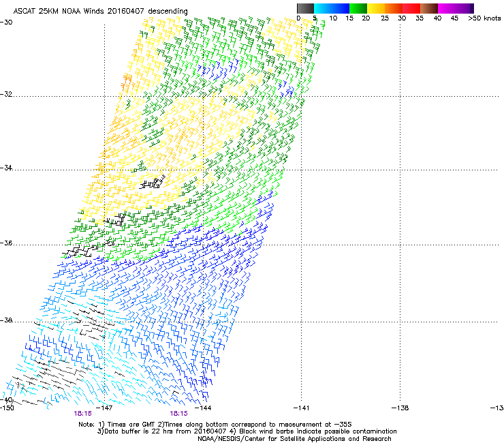Click the '>50 knots' legend label
Screen dimensions: 504x443
click(484, 18)
